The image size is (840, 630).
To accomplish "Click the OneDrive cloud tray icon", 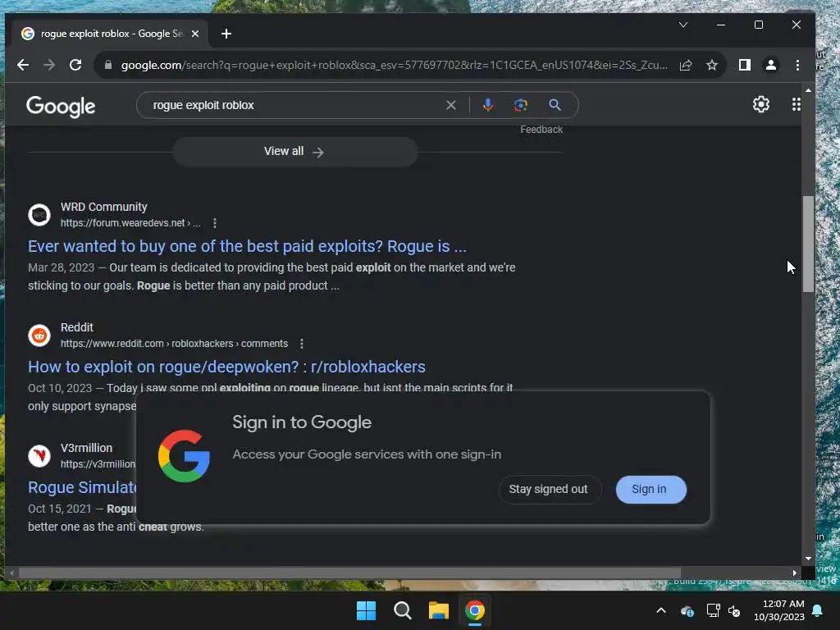I will [687, 610].
